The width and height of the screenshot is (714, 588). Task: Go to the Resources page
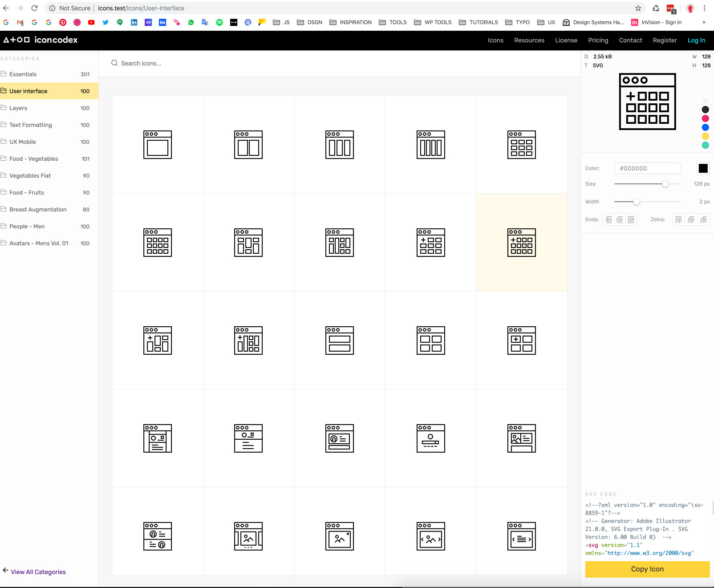pos(529,40)
